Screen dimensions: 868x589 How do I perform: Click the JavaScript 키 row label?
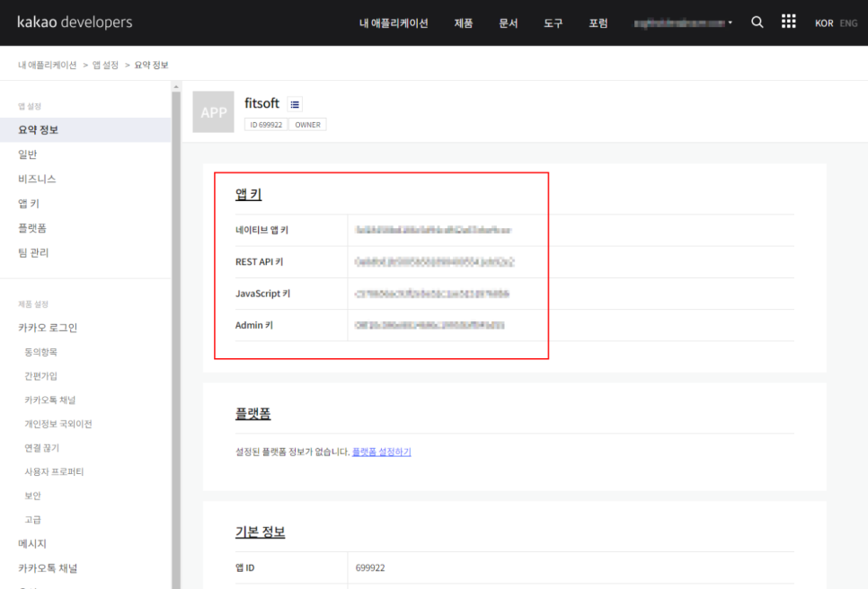(263, 294)
